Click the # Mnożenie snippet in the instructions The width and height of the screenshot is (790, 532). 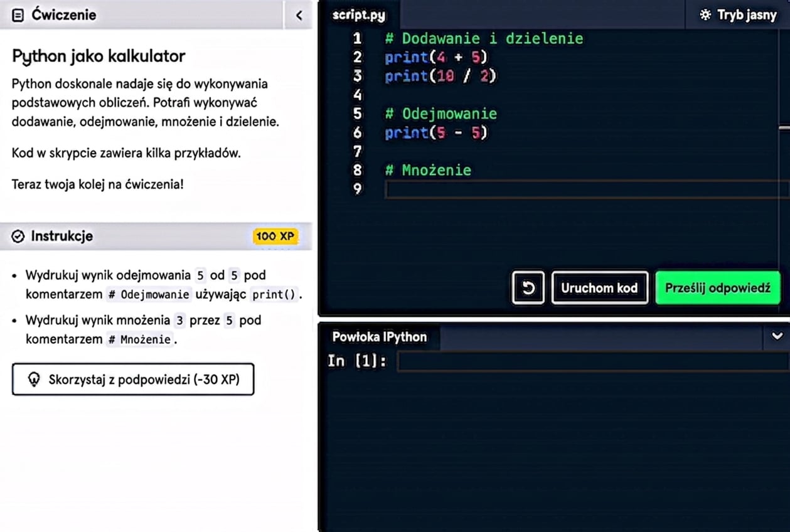coord(139,339)
